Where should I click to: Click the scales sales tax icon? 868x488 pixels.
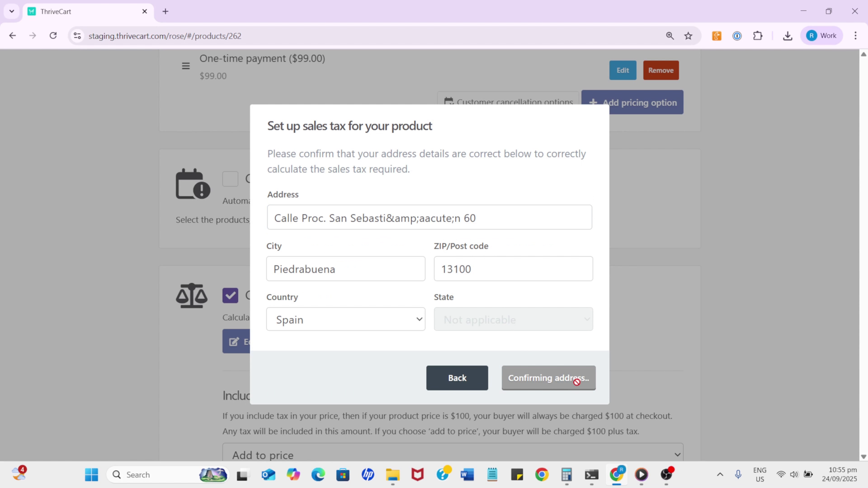pos(192,296)
